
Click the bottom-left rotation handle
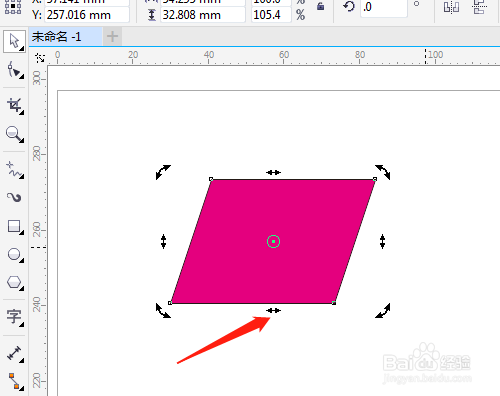(x=163, y=311)
